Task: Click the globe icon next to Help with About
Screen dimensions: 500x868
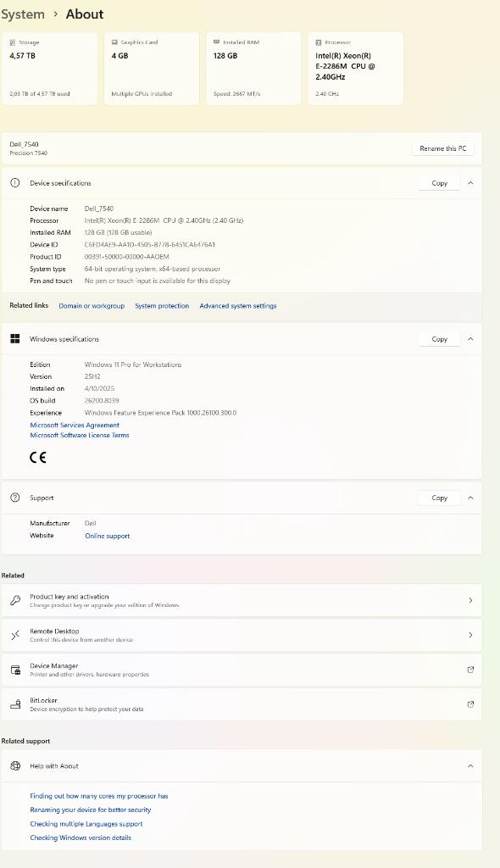Action: (15, 766)
